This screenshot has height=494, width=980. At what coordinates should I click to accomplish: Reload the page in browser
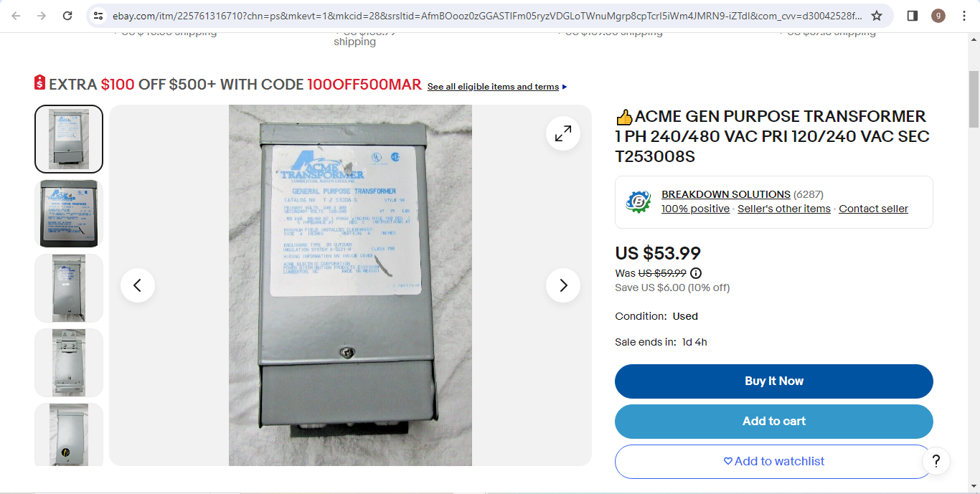[67, 16]
